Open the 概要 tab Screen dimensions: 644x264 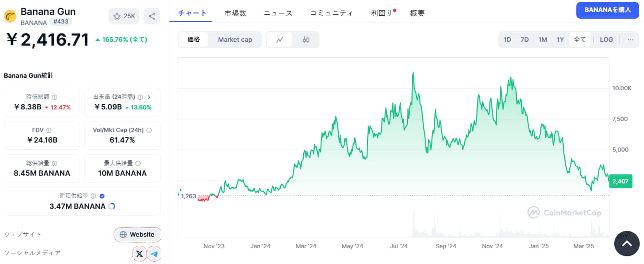coord(417,13)
